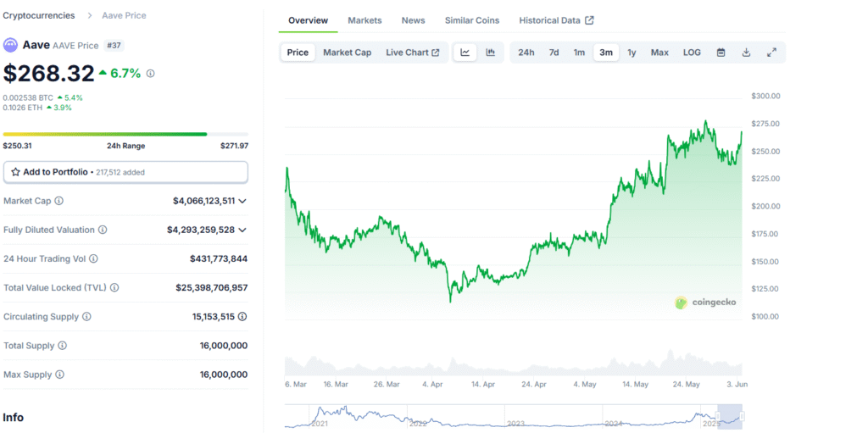The width and height of the screenshot is (868, 433).
Task: Click info icon next to Circulating Supply label
Action: click(x=87, y=317)
